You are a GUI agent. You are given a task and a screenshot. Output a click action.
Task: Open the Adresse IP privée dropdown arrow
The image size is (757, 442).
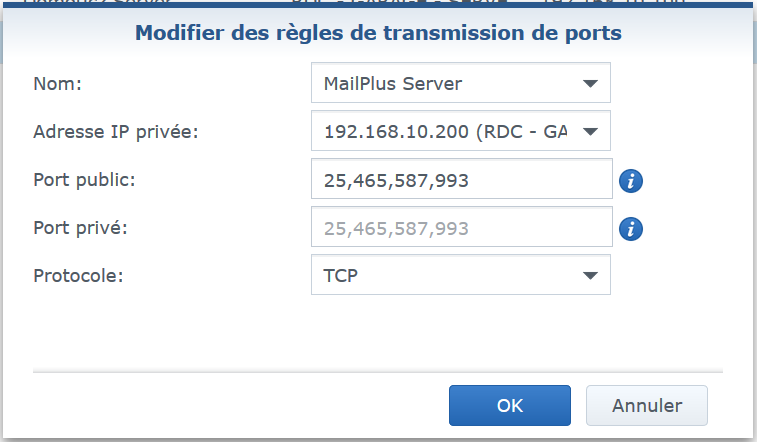[590, 131]
